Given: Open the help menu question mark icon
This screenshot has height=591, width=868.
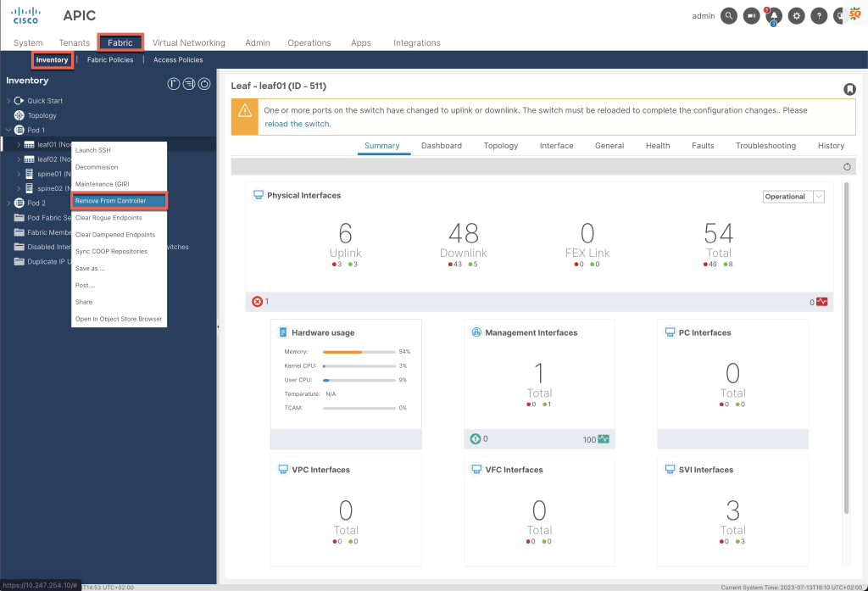Looking at the screenshot, I should (x=818, y=15).
